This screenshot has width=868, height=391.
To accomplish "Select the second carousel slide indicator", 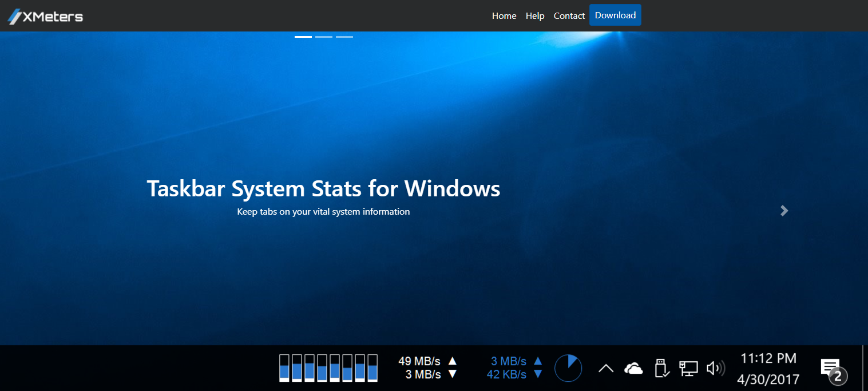I will (324, 37).
